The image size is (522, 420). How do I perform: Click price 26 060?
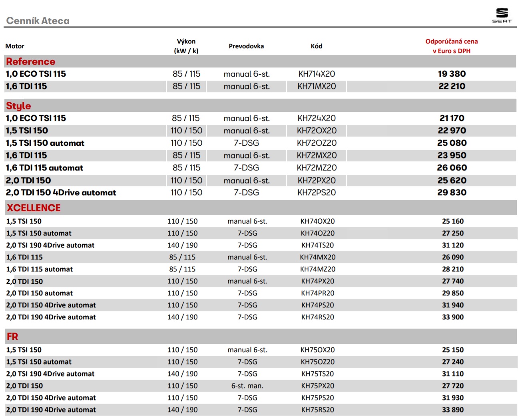[452, 168]
